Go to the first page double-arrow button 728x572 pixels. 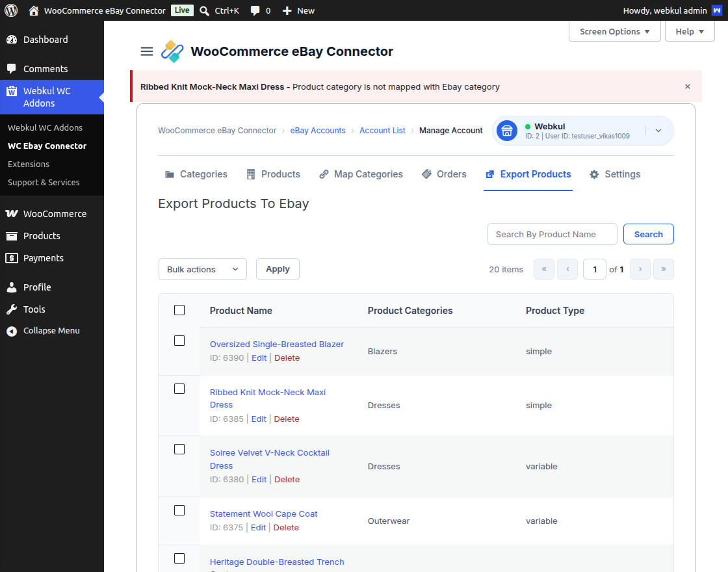544,269
